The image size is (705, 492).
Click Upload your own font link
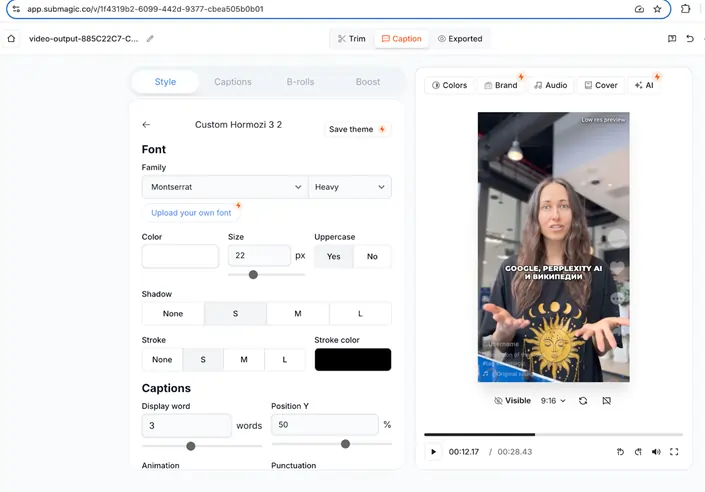(191, 213)
